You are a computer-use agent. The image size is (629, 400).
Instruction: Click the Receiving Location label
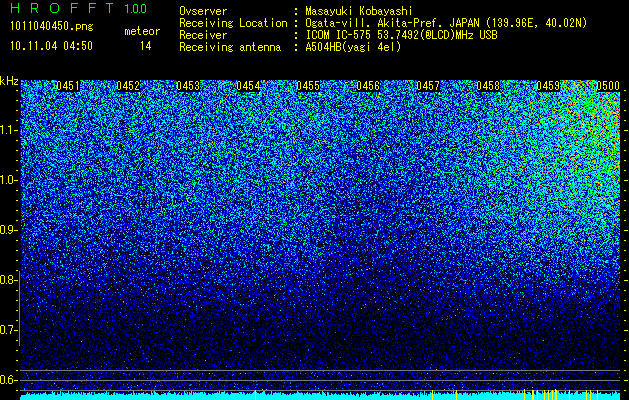pyautogui.click(x=233, y=23)
